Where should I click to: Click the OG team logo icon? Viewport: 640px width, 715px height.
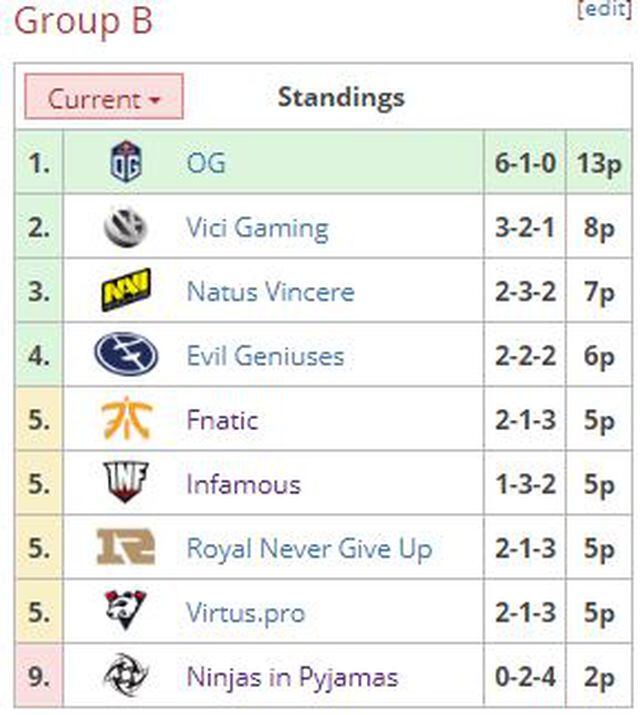click(x=126, y=162)
